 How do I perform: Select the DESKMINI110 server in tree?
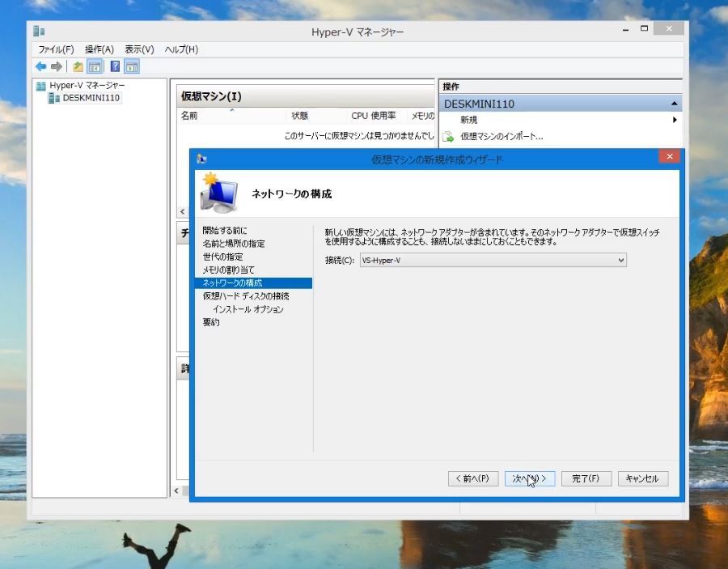click(91, 98)
